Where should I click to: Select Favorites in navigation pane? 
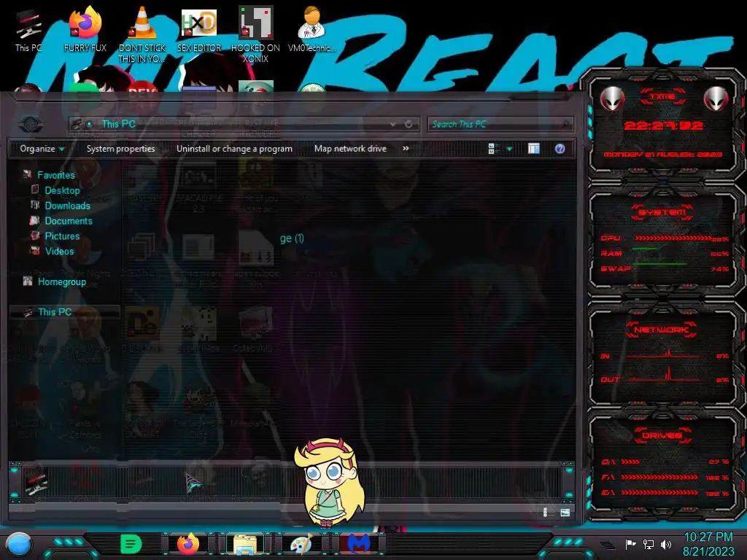(55, 175)
